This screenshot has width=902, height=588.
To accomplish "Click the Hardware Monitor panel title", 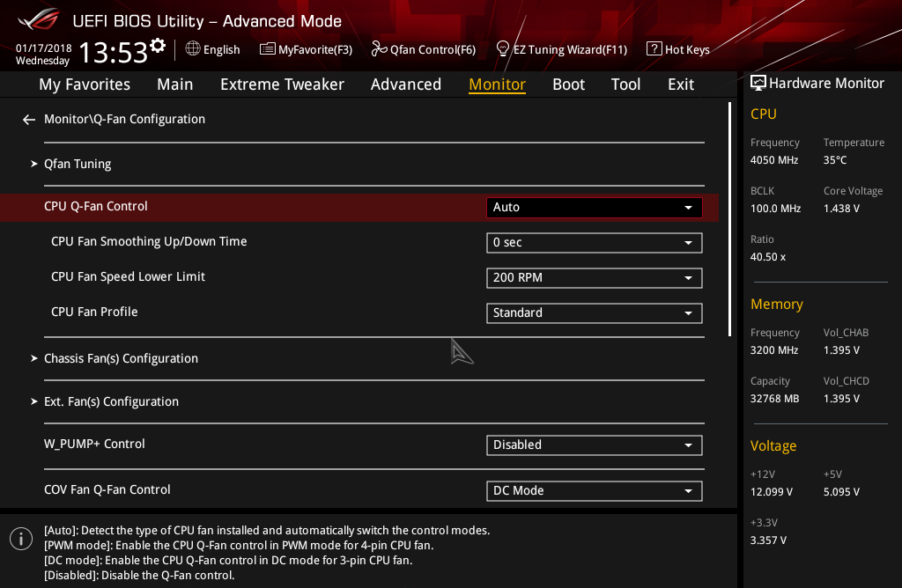I will pyautogui.click(x=826, y=84).
